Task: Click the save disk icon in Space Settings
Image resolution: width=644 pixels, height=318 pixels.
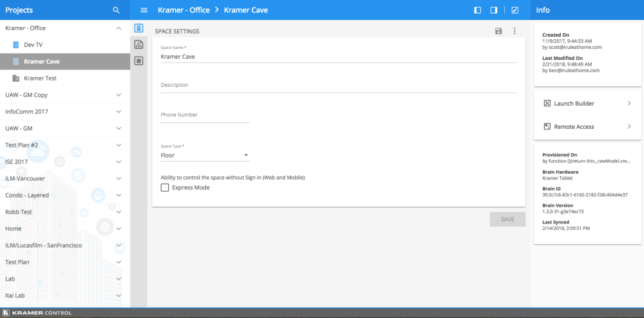Action: [x=498, y=31]
